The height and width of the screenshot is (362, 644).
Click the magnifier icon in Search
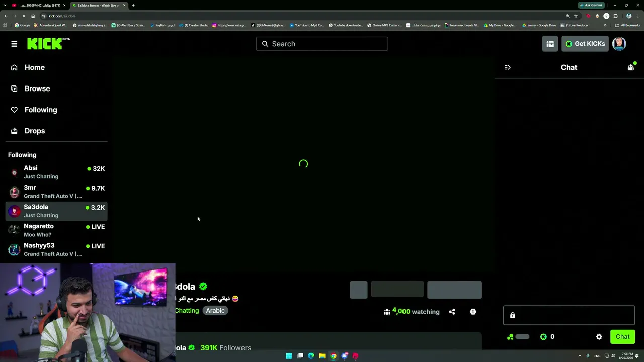click(x=265, y=44)
